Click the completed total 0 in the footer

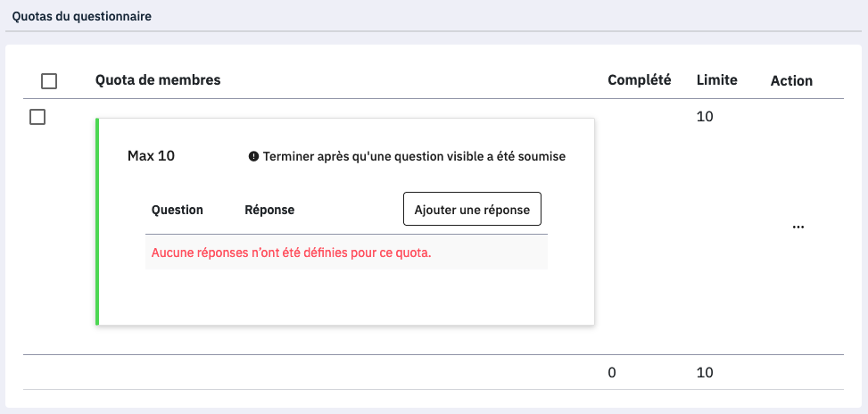[x=611, y=373]
